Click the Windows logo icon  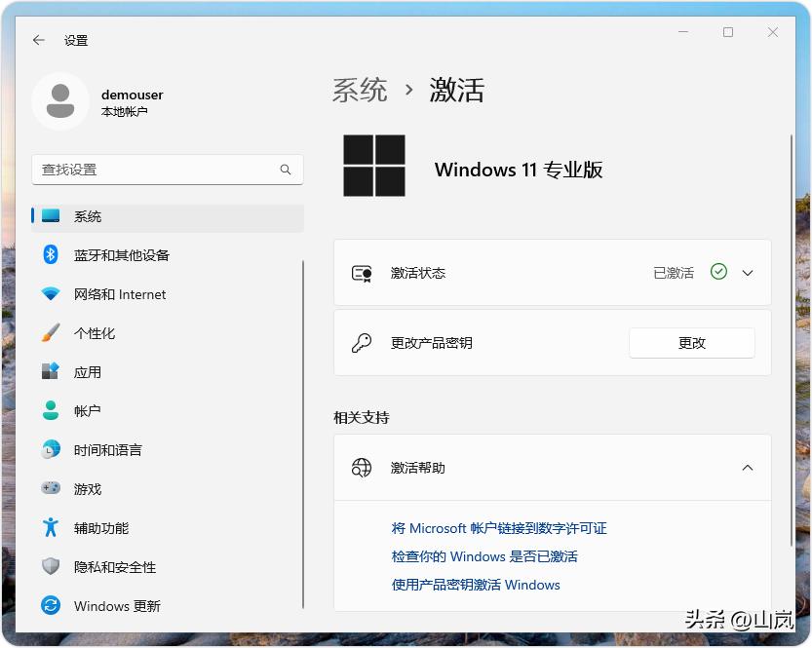coord(374,166)
